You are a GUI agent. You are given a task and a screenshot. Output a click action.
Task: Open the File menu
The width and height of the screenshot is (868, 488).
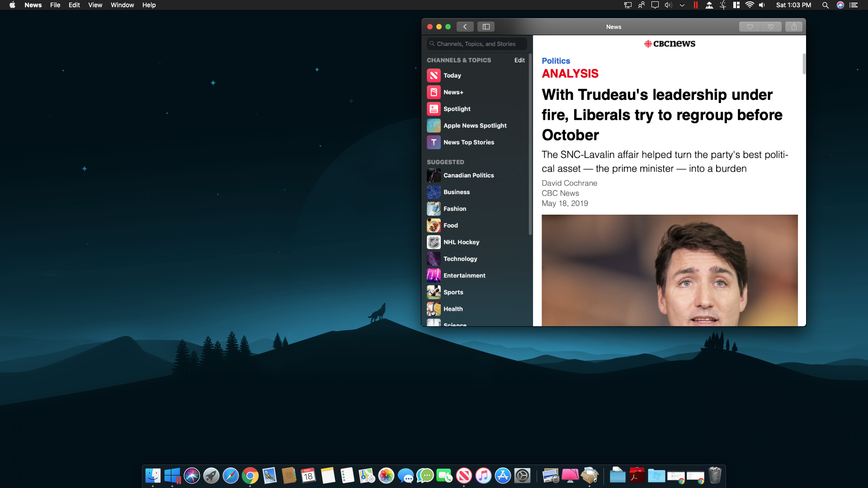pyautogui.click(x=55, y=5)
